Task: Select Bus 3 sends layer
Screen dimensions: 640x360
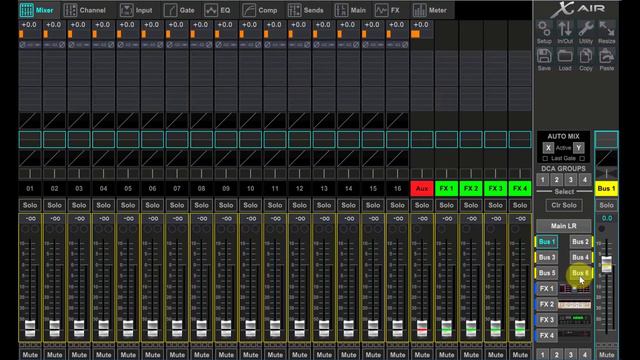Action: [547, 258]
